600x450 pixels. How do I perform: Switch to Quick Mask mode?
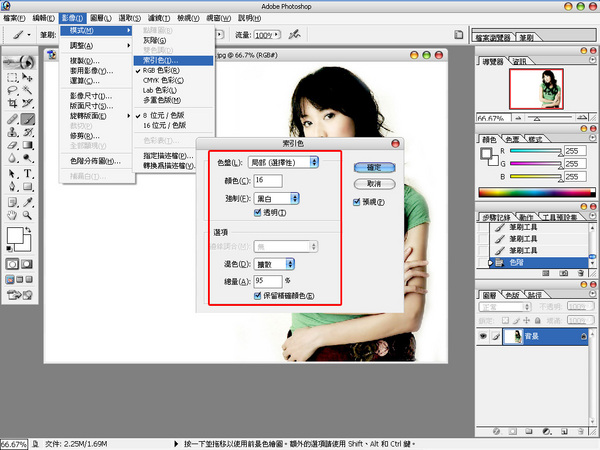coord(27,264)
